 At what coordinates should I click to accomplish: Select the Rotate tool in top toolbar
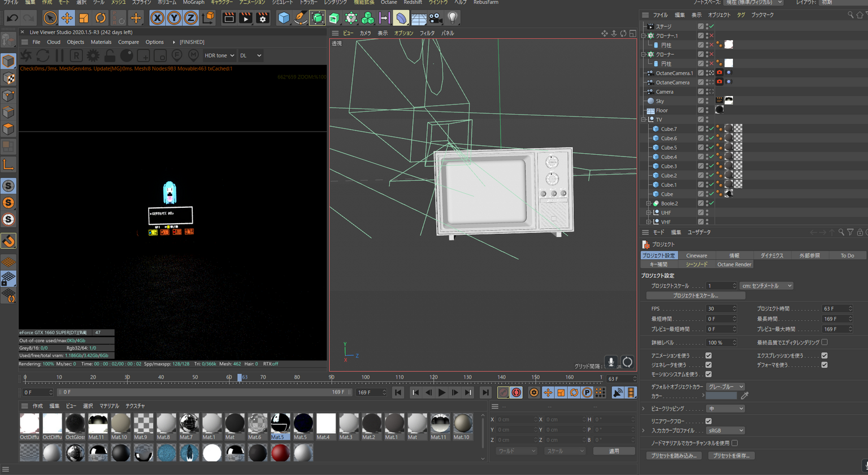pyautogui.click(x=101, y=18)
